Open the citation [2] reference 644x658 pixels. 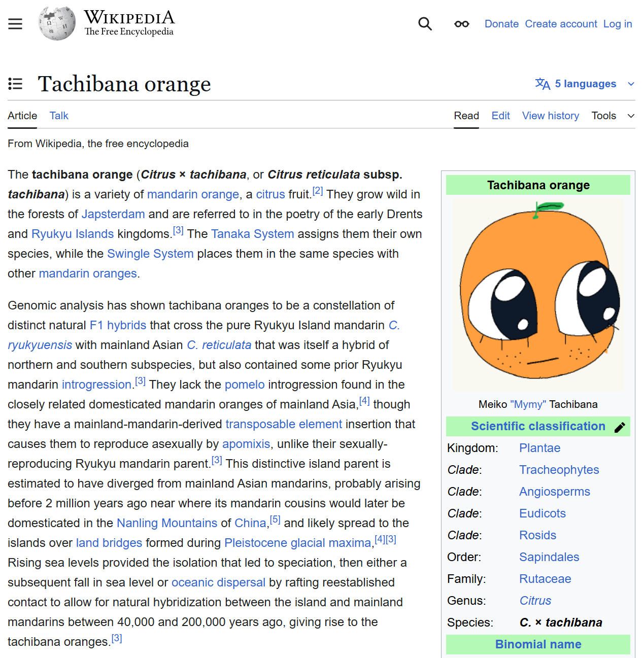[x=318, y=191]
